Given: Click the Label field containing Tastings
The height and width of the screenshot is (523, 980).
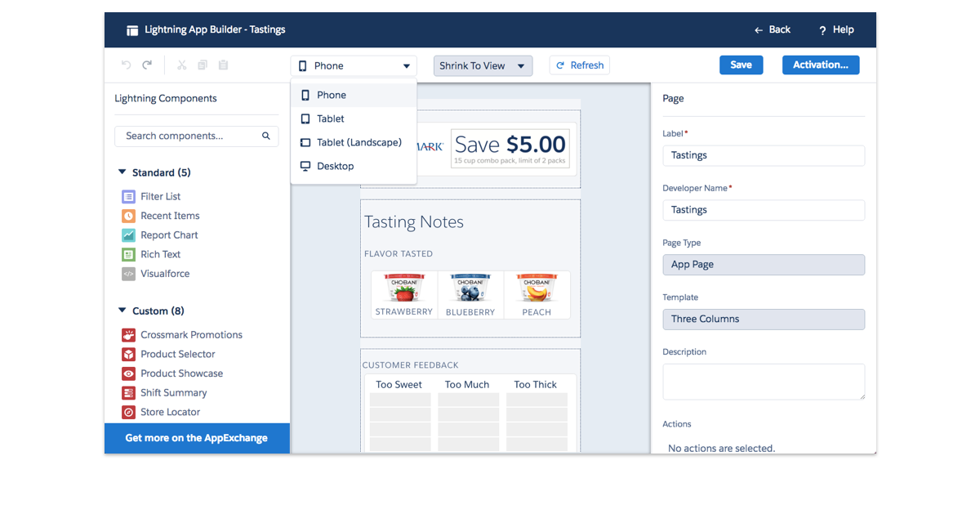Looking at the screenshot, I should (x=764, y=155).
